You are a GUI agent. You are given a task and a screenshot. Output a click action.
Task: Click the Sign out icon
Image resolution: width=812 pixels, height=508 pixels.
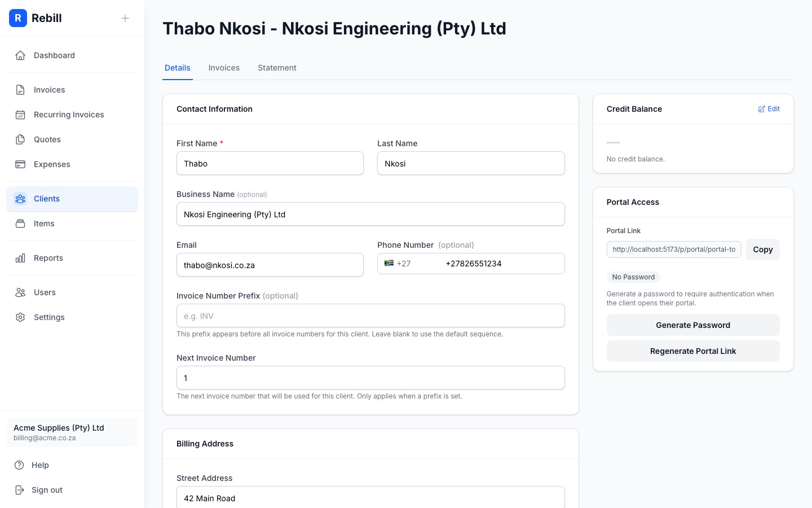20,490
